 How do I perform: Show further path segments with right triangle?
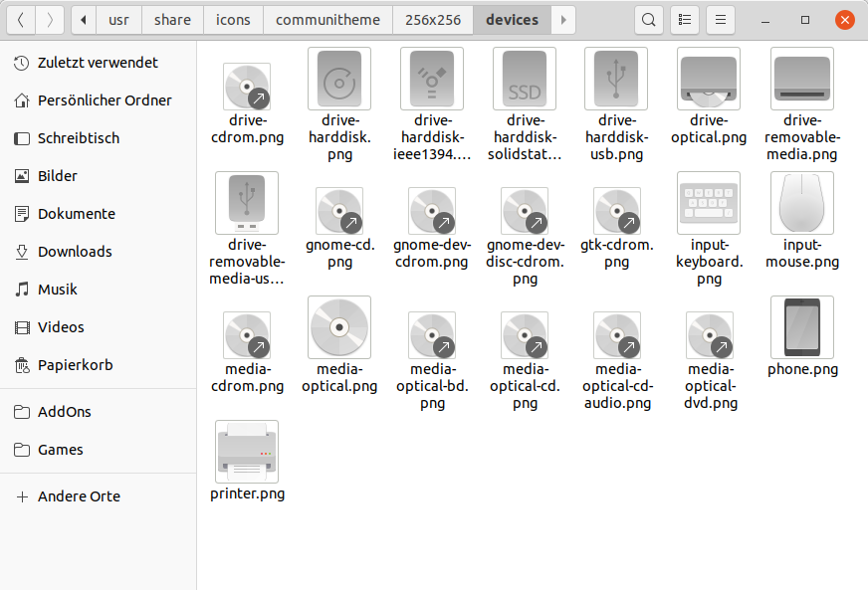(563, 20)
